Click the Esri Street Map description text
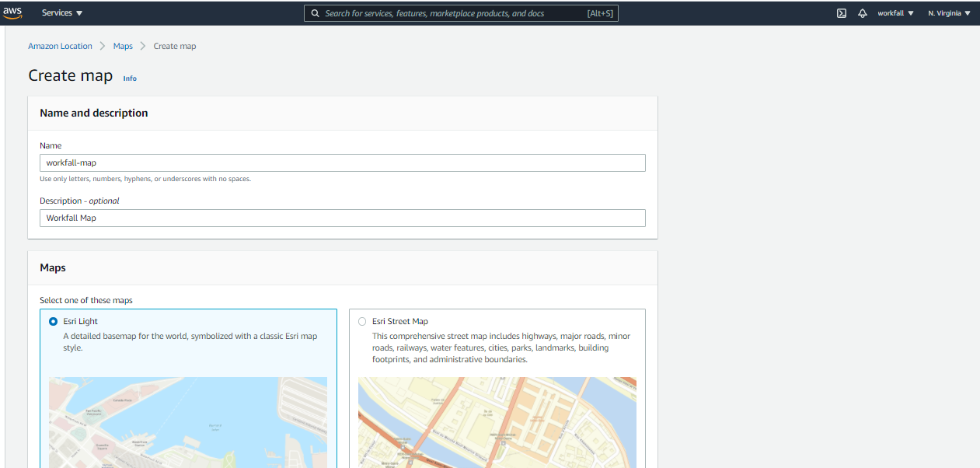The image size is (980, 468). [501, 348]
